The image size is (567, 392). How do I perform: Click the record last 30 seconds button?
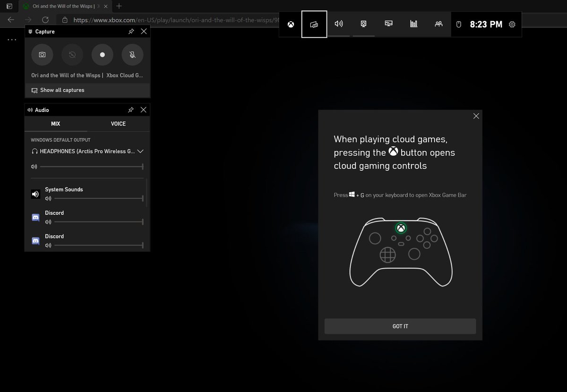(x=72, y=55)
